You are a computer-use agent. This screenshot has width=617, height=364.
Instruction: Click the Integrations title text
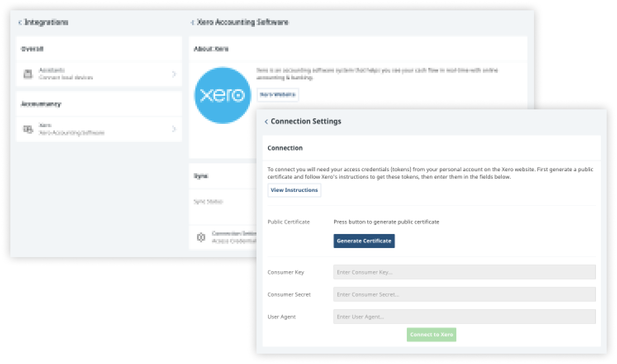46,22
